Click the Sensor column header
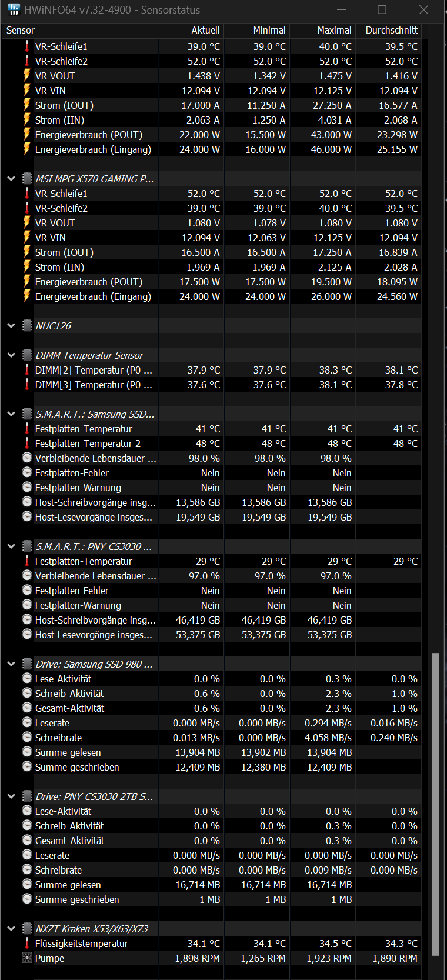The image size is (447, 980). point(79,30)
